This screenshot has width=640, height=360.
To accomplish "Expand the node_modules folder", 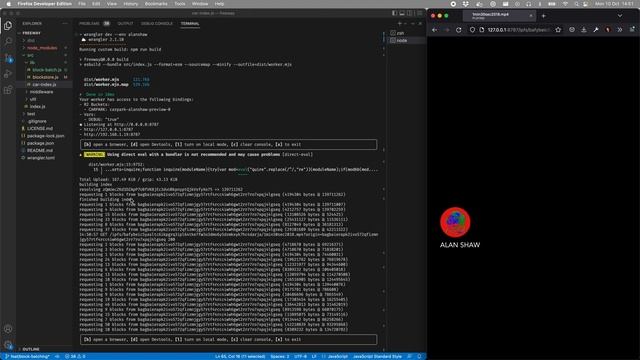I will (42, 48).
